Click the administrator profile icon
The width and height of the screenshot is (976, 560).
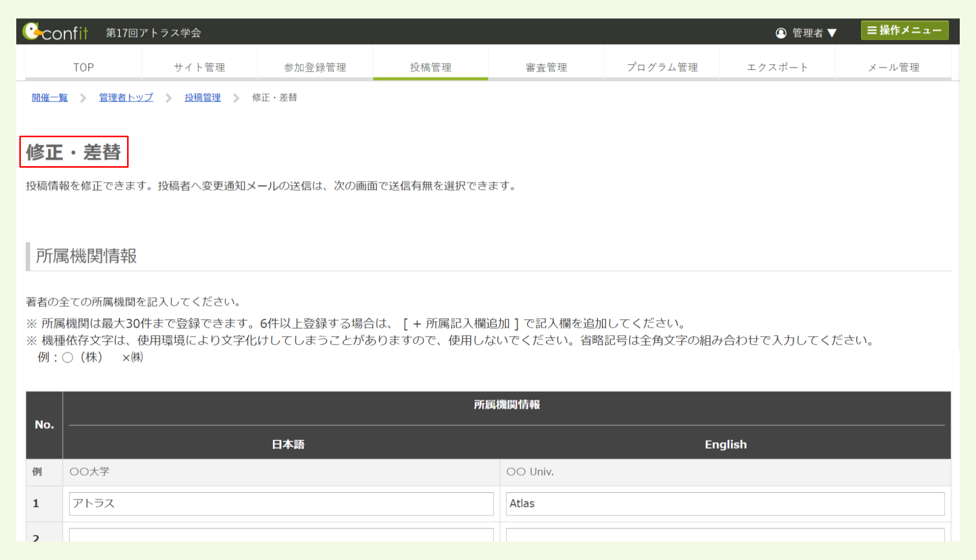coord(780,33)
